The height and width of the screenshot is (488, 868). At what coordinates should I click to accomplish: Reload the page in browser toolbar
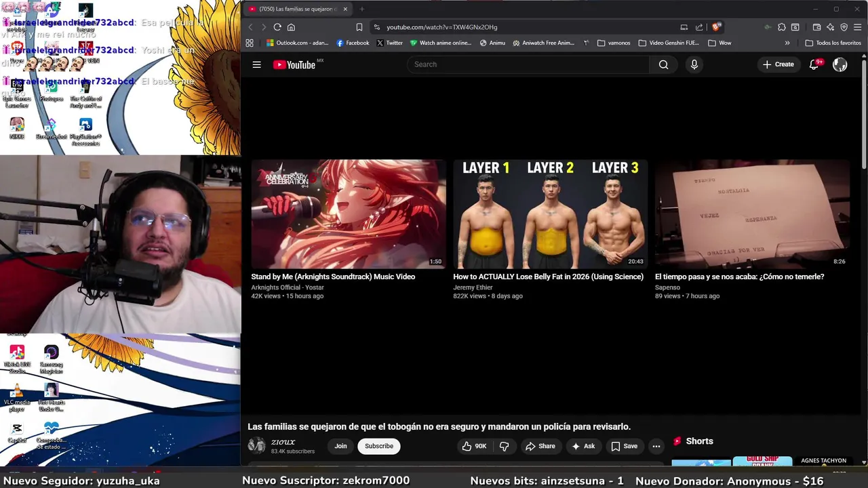pos(277,27)
